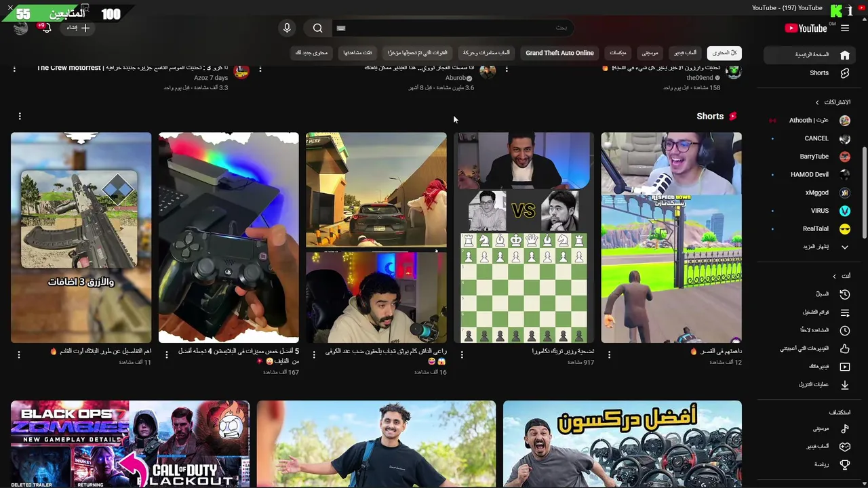Open CANCEL channel subscription
The image size is (868, 488).
click(810, 138)
